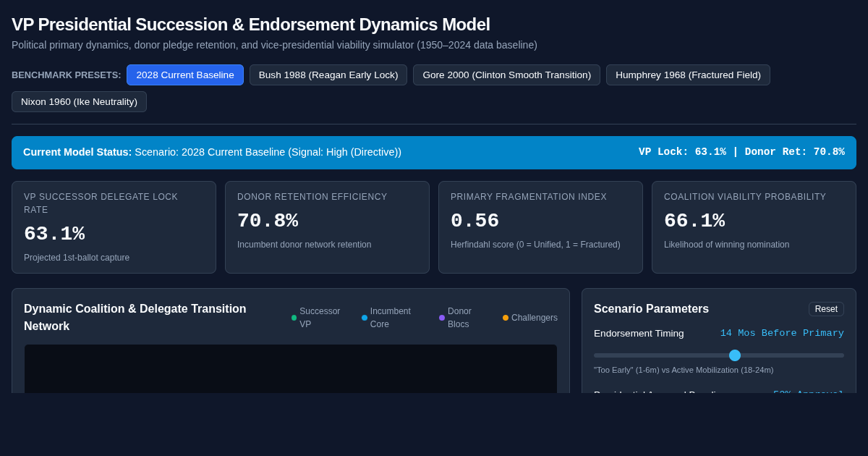
Task: Select the 66.1% coalition viability value
Action: pos(694,221)
